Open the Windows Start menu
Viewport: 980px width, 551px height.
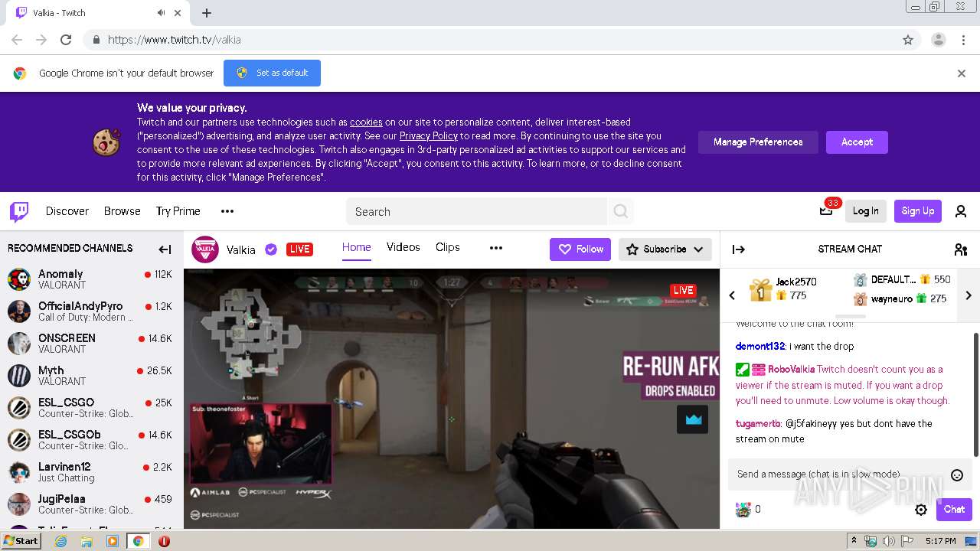point(21,541)
